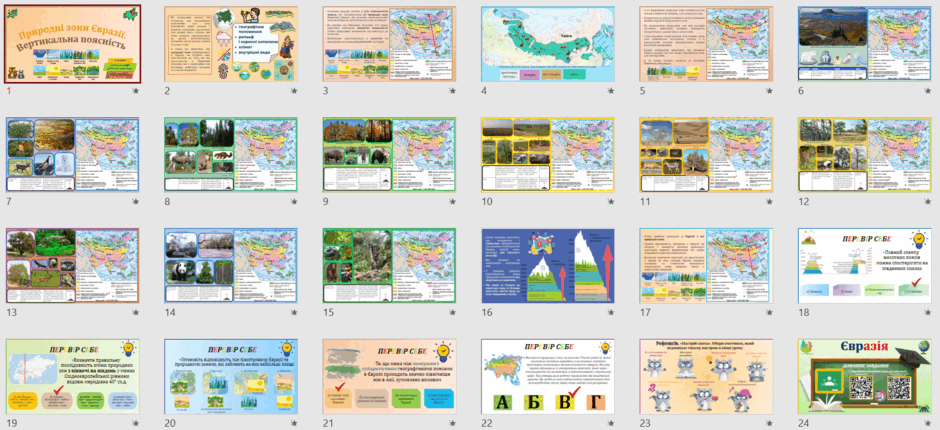Viewport: 940px width, 430px height.
Task: Click slide number label '6'
Action: coord(800,91)
